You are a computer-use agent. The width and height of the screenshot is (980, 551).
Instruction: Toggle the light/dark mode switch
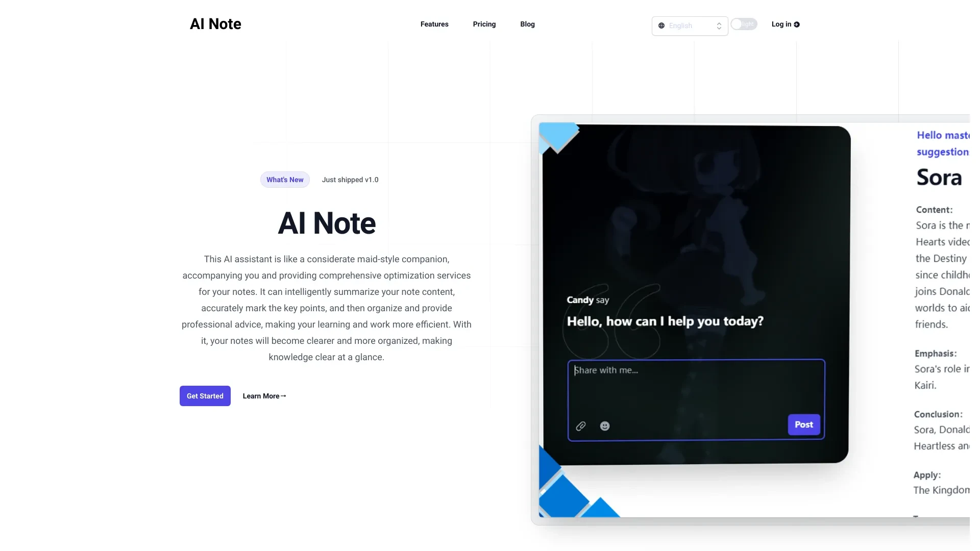(743, 23)
